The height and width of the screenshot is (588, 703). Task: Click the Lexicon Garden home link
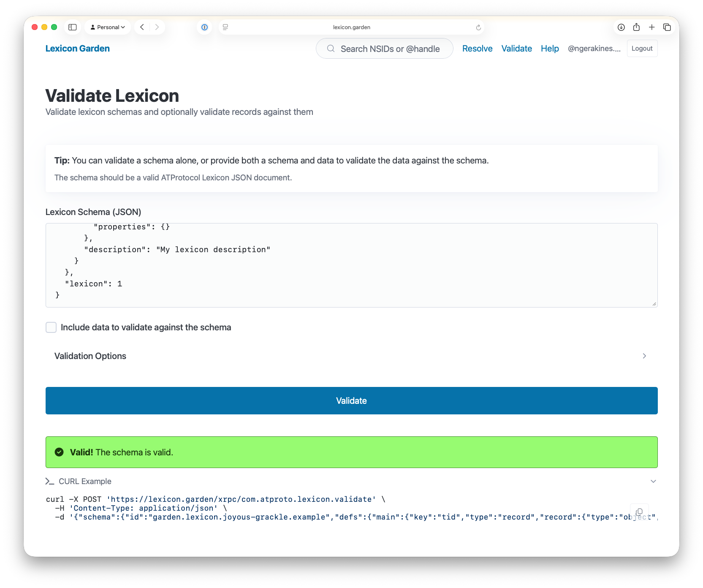click(x=78, y=49)
